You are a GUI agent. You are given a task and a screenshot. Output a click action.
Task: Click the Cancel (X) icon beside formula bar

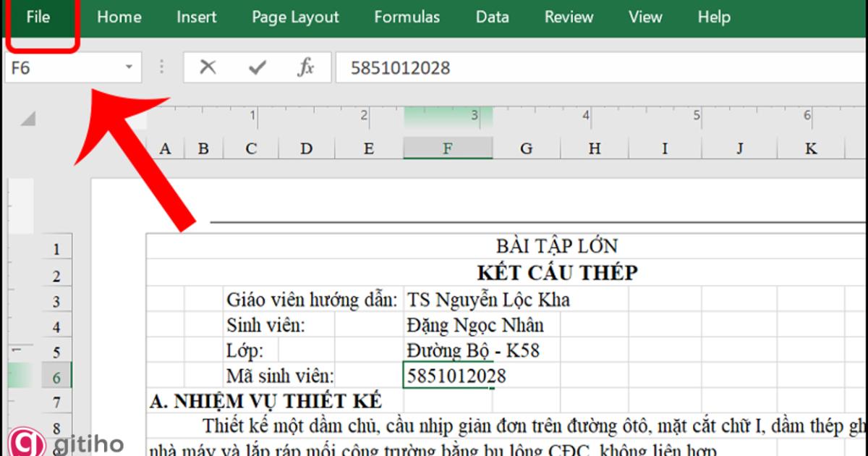click(x=207, y=67)
